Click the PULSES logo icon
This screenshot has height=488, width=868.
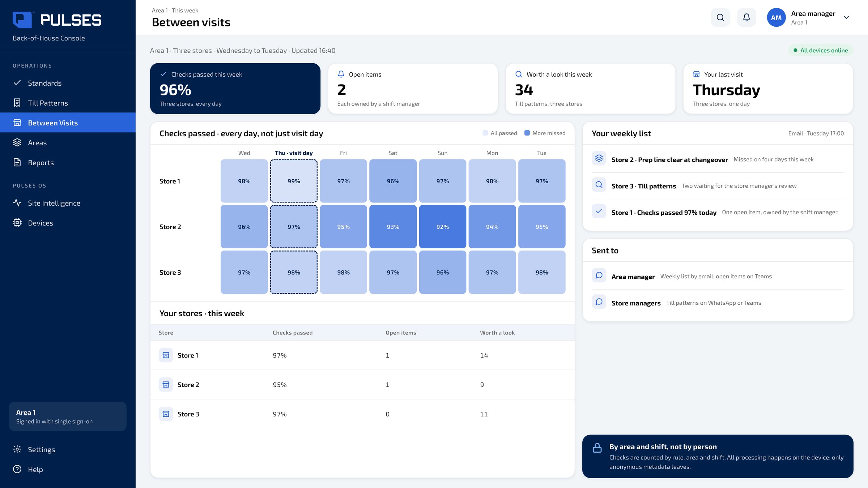click(23, 20)
